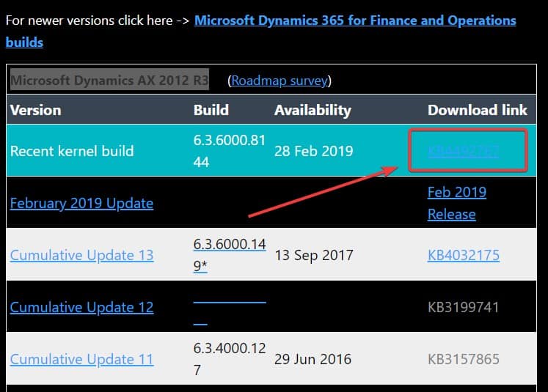Click the 'Download link' column header

click(478, 111)
